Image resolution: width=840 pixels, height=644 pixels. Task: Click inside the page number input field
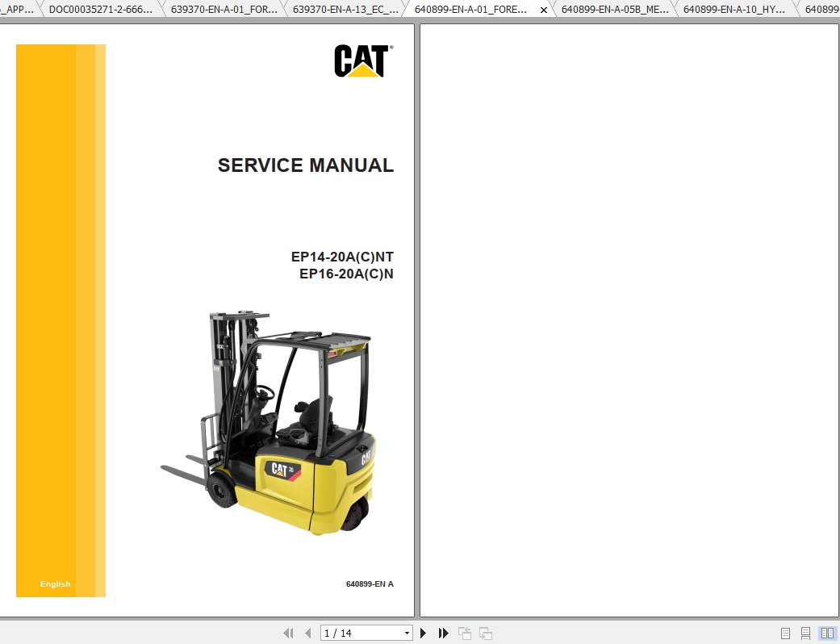click(355, 633)
